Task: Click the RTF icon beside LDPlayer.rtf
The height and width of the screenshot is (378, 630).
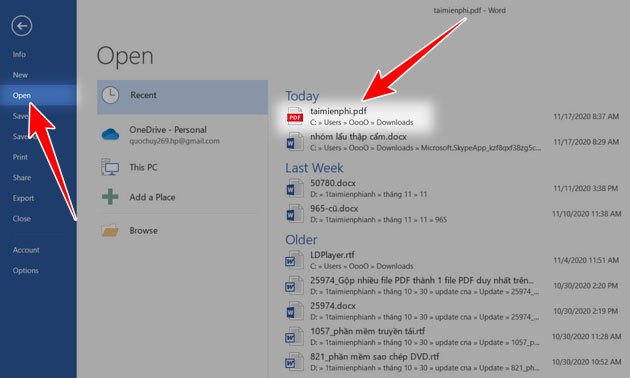Action: pyautogui.click(x=295, y=260)
